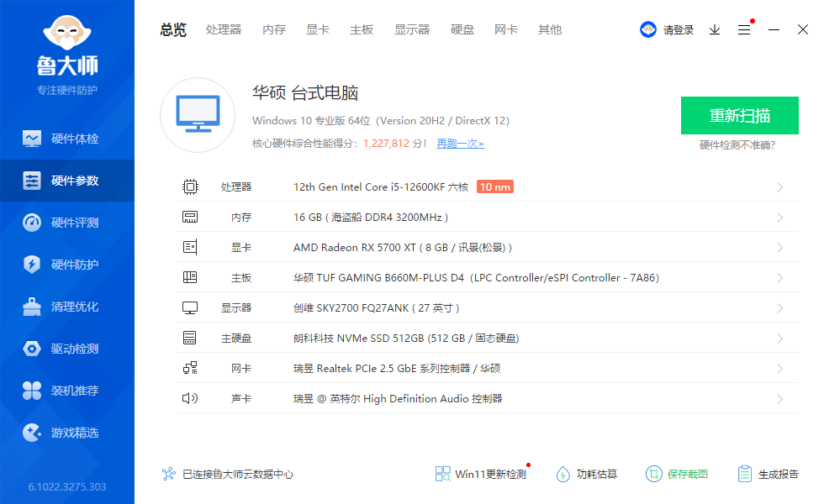The image size is (824, 504).
Task: Click version number 6.1022.3275.303
Action: tap(67, 486)
